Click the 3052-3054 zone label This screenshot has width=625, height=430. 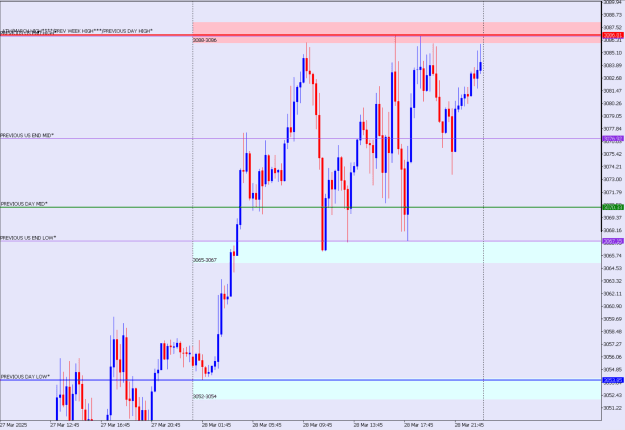[x=205, y=397]
